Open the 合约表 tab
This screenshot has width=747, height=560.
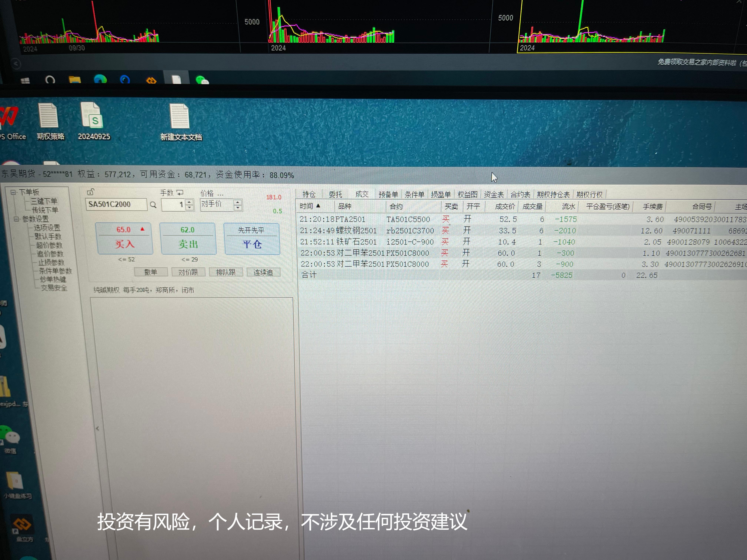pyautogui.click(x=520, y=194)
